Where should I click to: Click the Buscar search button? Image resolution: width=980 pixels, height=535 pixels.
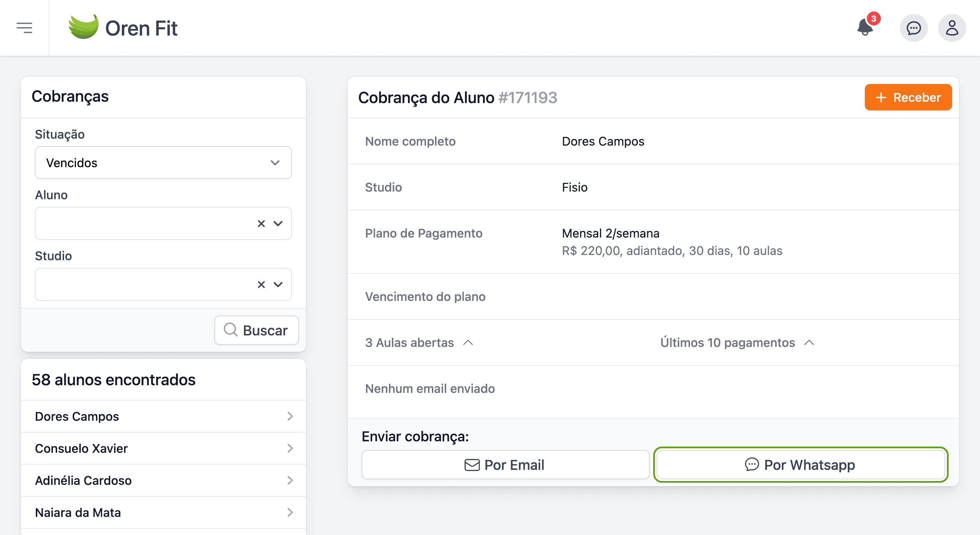point(256,330)
